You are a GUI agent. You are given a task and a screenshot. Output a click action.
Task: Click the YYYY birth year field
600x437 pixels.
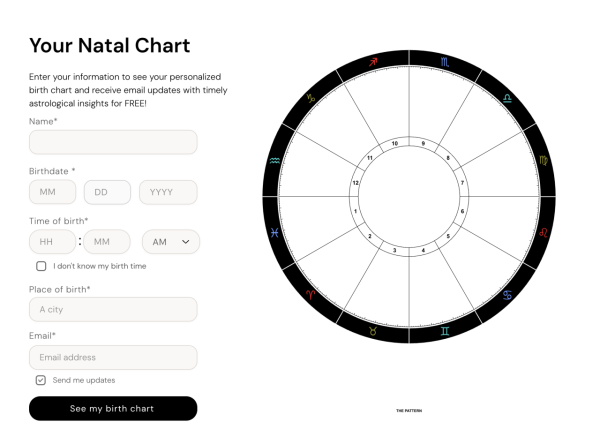[168, 192]
